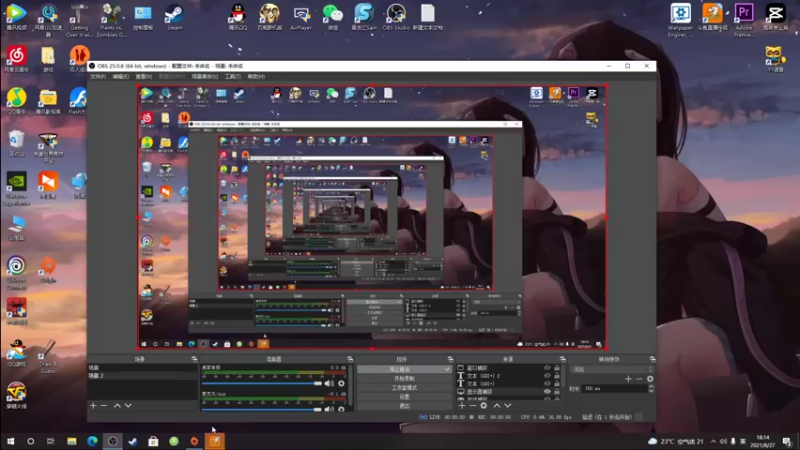
Task: Open OBS 设置 from the controls panel
Action: (x=404, y=396)
